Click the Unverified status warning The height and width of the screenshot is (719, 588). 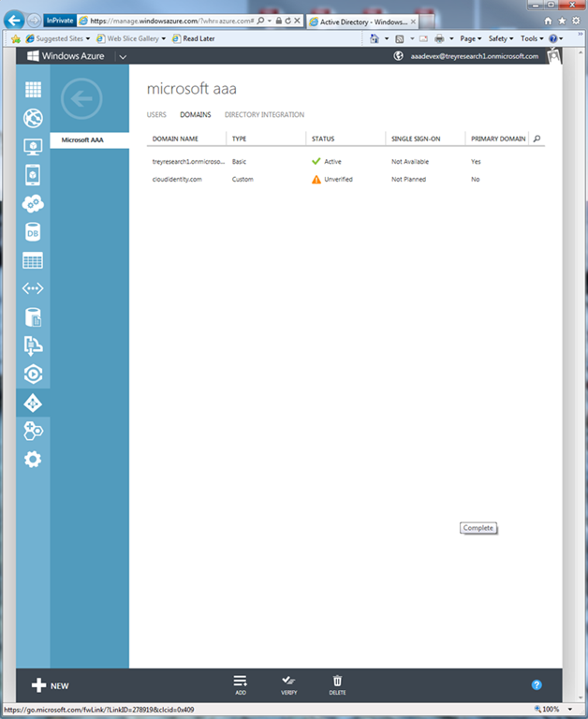(x=332, y=180)
